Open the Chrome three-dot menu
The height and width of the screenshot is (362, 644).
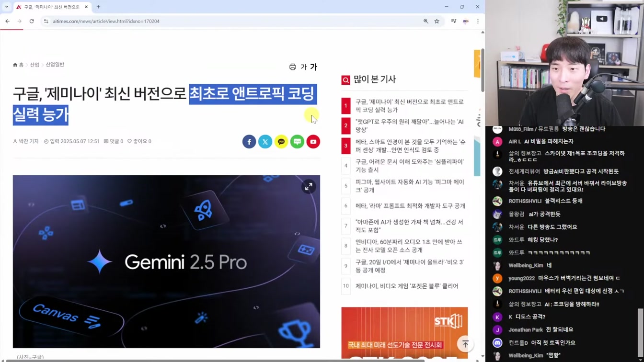(478, 21)
